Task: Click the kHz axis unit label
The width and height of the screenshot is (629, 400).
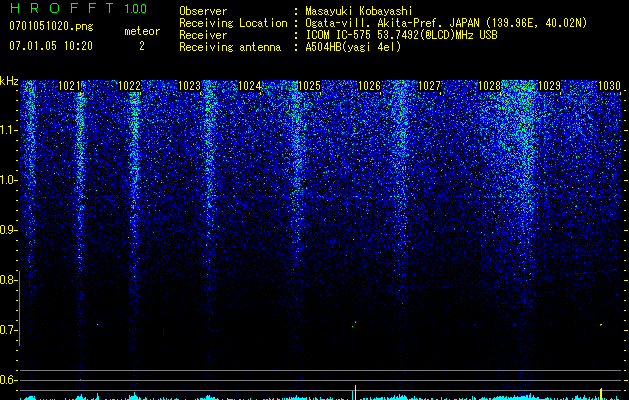Action: point(9,81)
